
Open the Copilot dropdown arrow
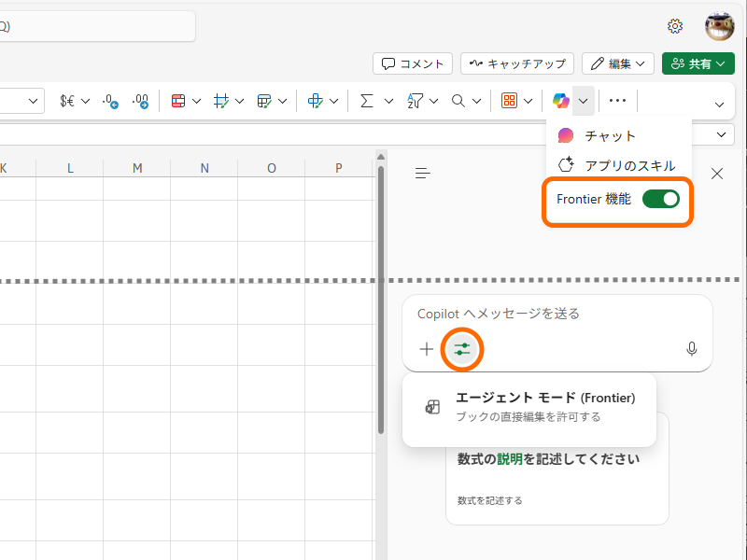(x=581, y=100)
